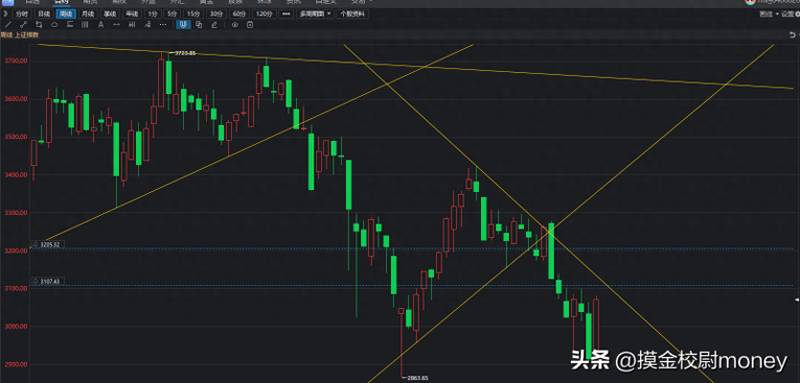Viewport: 800px width, 383px height.
Task: Select the 30分 period
Action: point(216,14)
